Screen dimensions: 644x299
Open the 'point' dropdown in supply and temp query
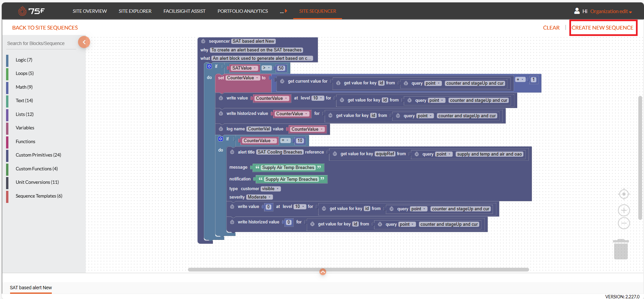click(444, 154)
